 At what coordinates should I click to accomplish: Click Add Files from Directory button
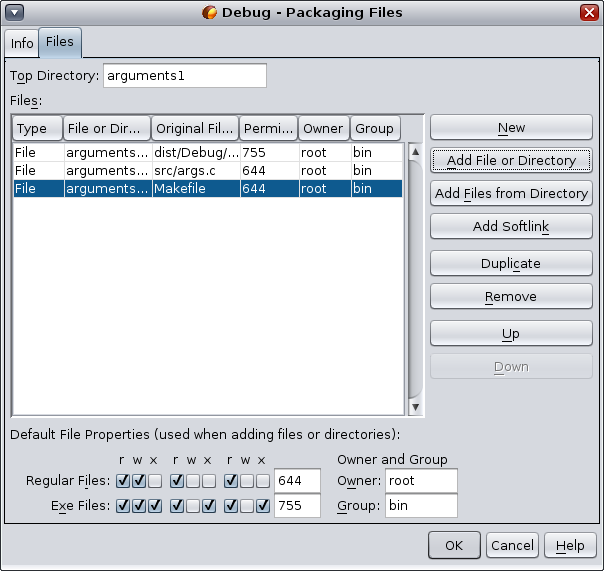click(x=511, y=193)
